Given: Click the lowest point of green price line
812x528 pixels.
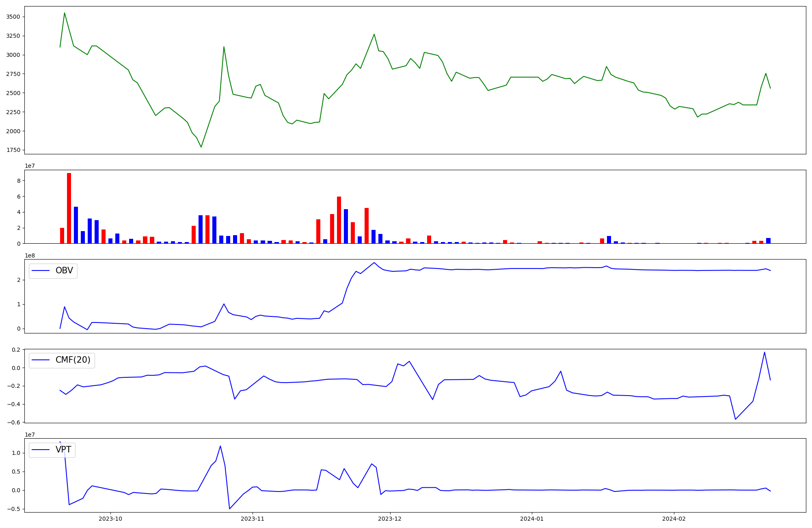Looking at the screenshot, I should (201, 147).
